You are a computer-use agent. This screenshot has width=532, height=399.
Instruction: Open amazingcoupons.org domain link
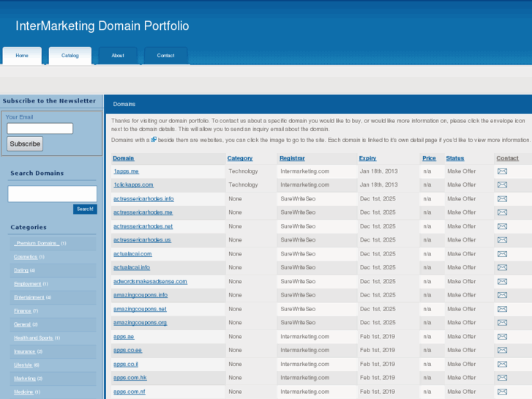click(140, 322)
